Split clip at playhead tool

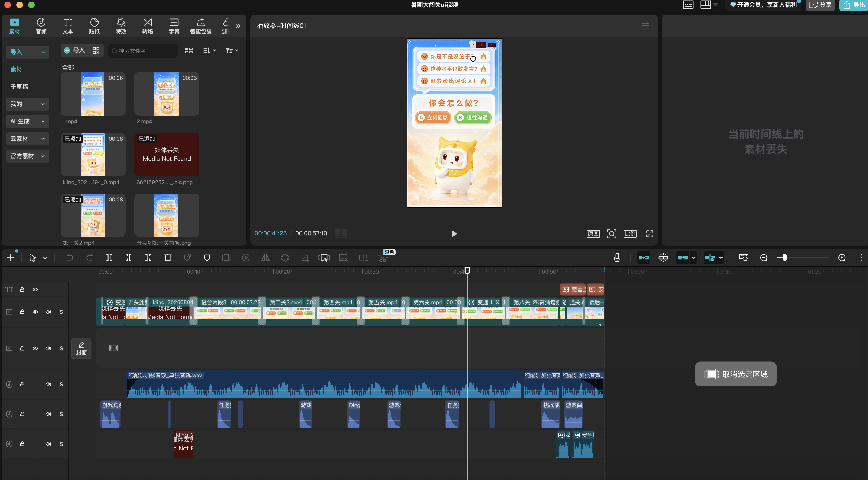109,258
